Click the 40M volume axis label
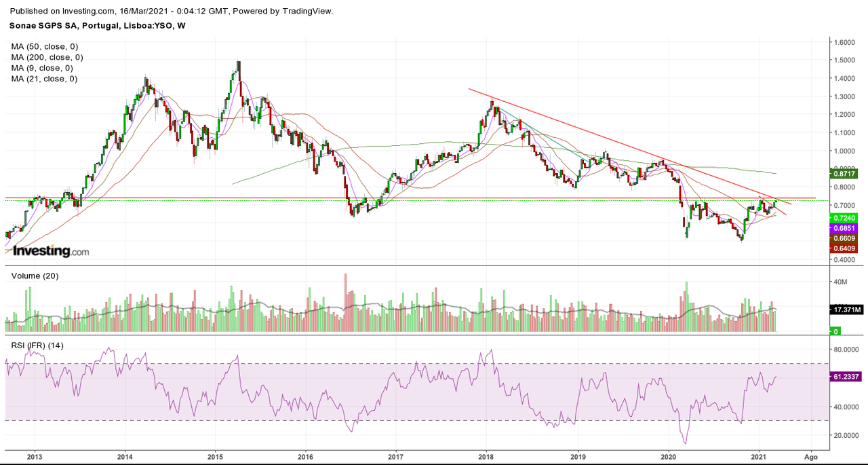This screenshot has width=868, height=465. click(x=841, y=282)
